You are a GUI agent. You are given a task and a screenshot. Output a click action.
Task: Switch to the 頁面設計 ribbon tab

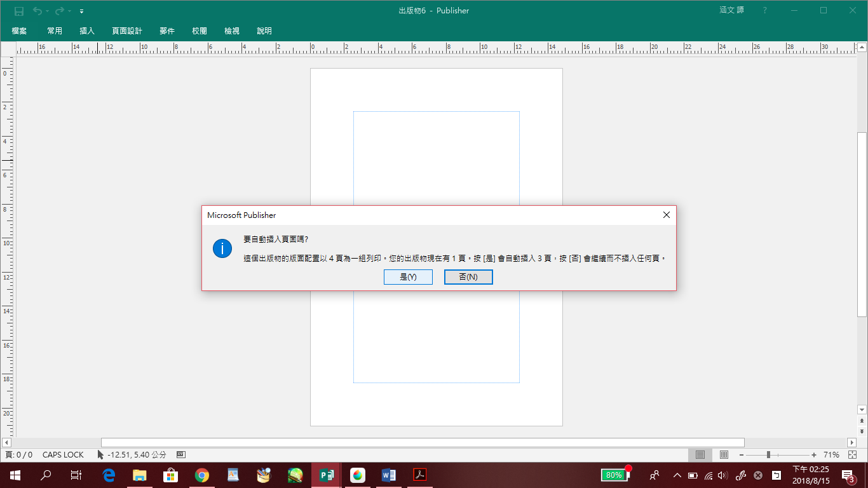(x=127, y=30)
